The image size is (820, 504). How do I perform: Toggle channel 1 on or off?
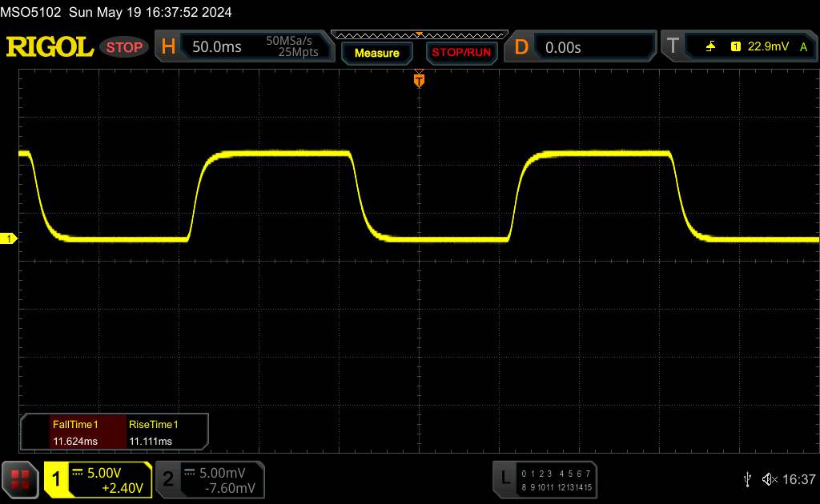point(56,479)
